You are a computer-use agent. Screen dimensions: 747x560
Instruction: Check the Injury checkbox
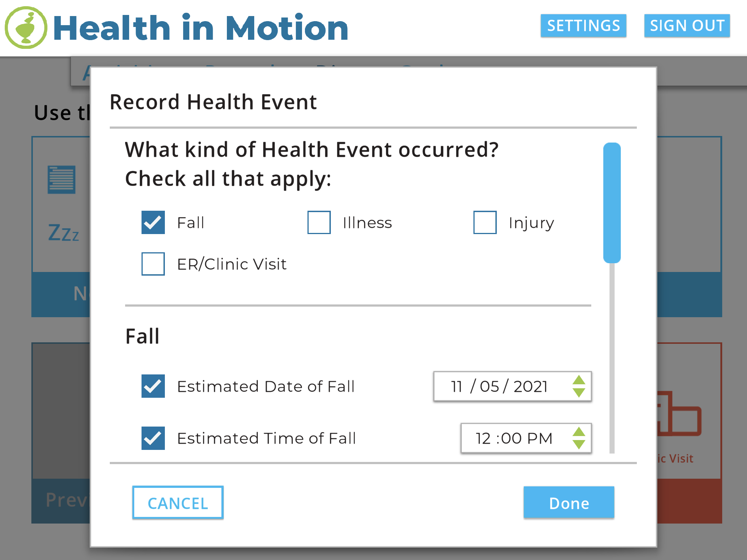point(485,222)
